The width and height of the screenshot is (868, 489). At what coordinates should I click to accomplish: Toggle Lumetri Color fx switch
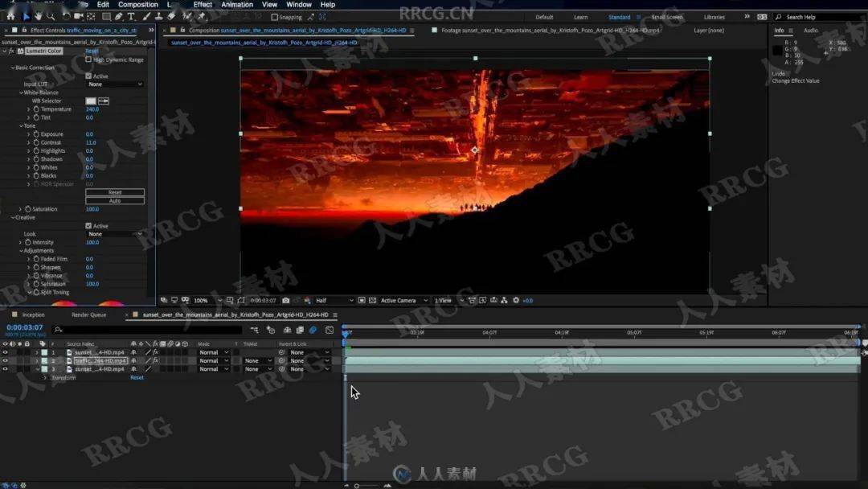pos(11,51)
